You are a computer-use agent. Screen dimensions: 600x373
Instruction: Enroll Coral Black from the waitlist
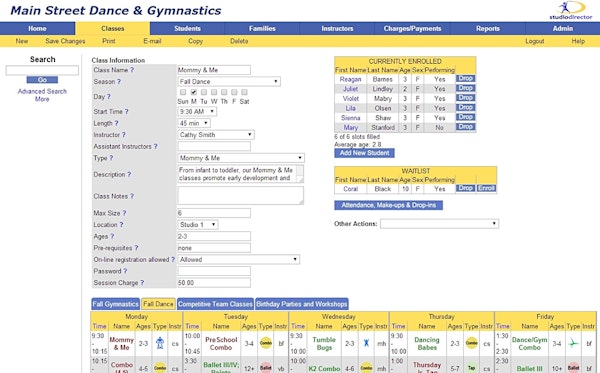pyautogui.click(x=486, y=188)
